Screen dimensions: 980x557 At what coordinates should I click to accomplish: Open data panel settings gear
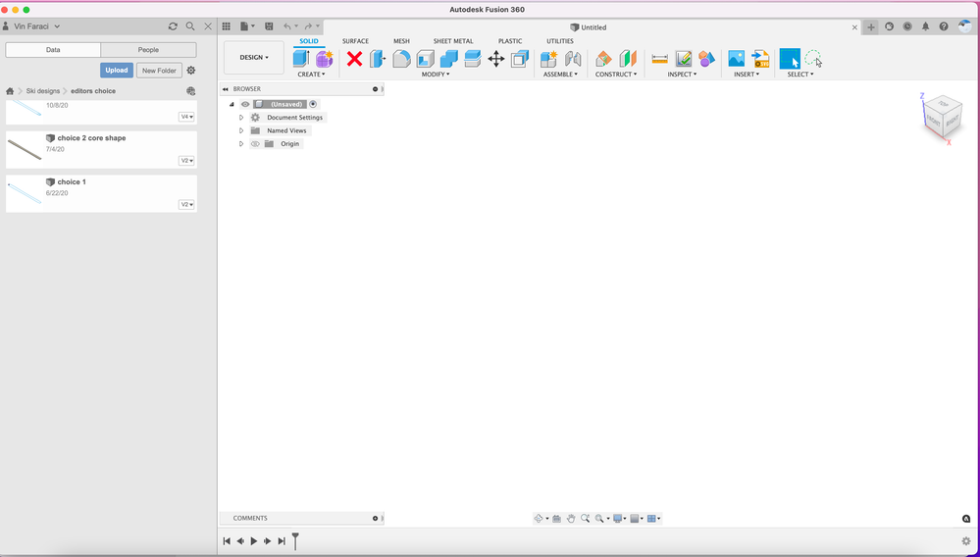click(x=191, y=71)
